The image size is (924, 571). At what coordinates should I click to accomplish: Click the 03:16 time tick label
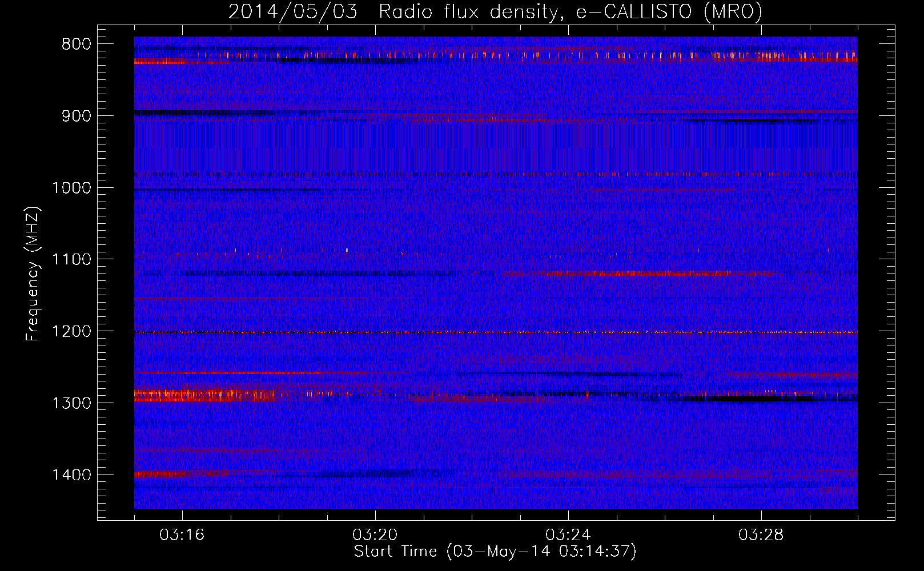(182, 535)
